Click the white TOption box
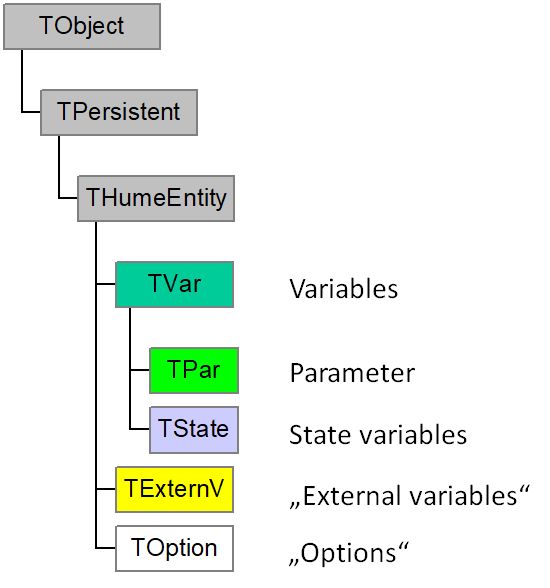The width and height of the screenshot is (550, 588). [x=174, y=548]
